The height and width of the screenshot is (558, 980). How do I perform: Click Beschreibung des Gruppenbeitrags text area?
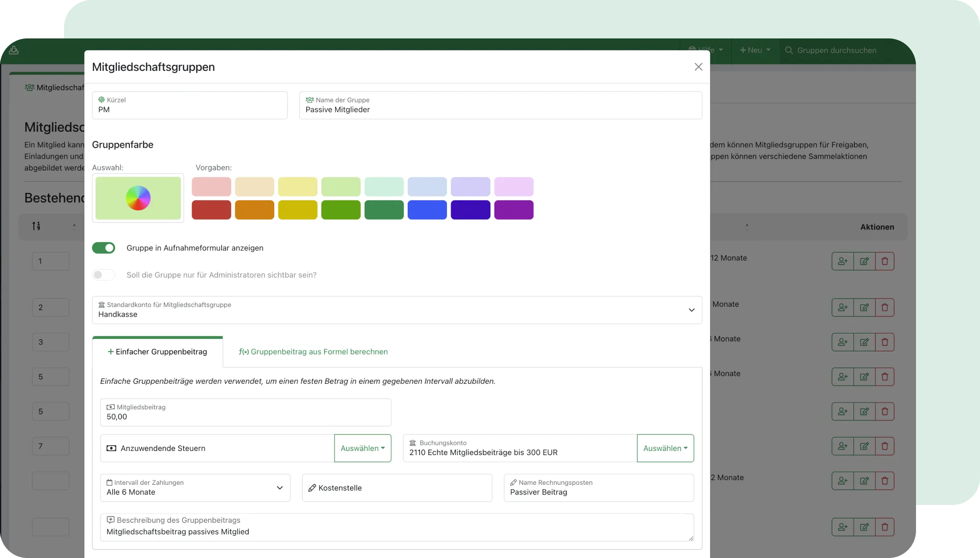[397, 527]
